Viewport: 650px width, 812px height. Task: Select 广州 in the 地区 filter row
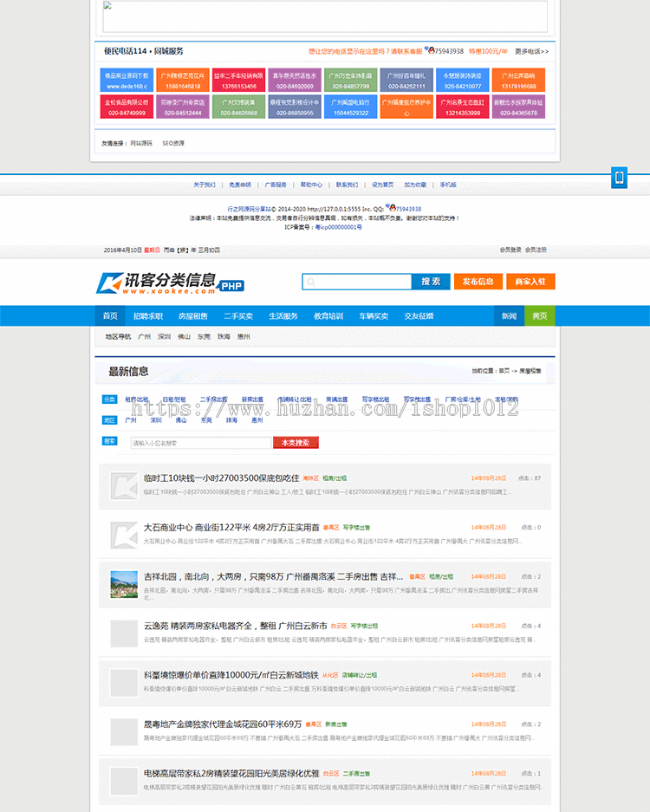tap(131, 420)
